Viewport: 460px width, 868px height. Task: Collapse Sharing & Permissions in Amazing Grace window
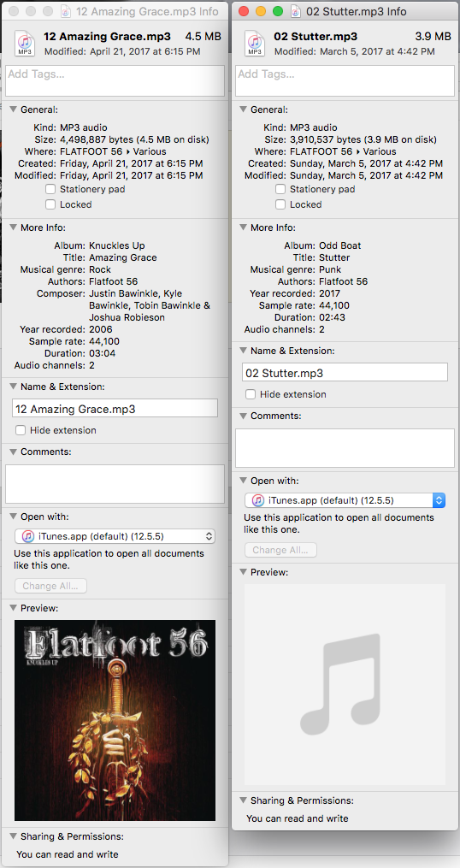point(14,836)
